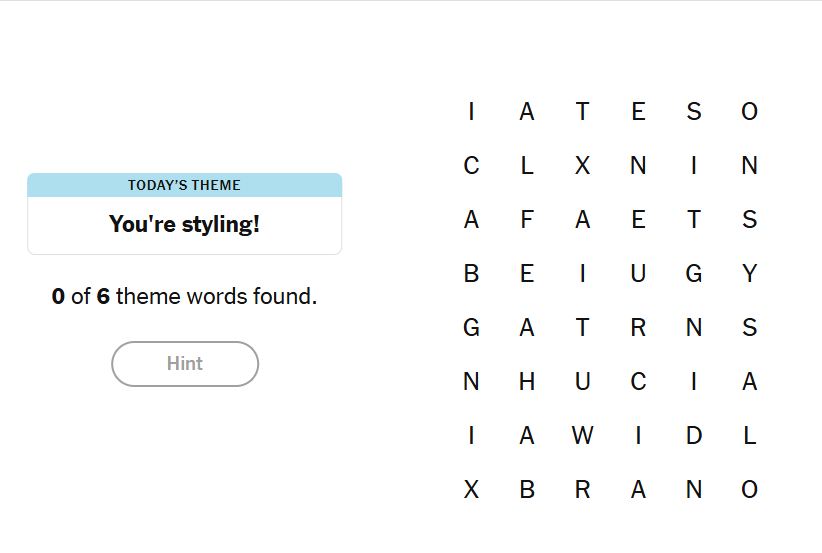This screenshot has width=822, height=553.
Task: Choose the letter D in the grid
Action: tap(694, 436)
